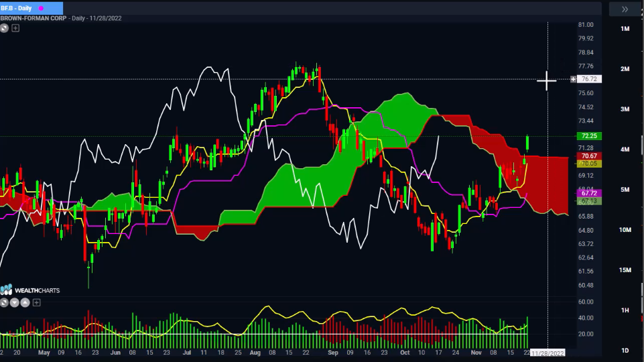Viewport: 644px width, 362px height.
Task: Move the indicator pane up with arrow icon
Action: (25, 303)
